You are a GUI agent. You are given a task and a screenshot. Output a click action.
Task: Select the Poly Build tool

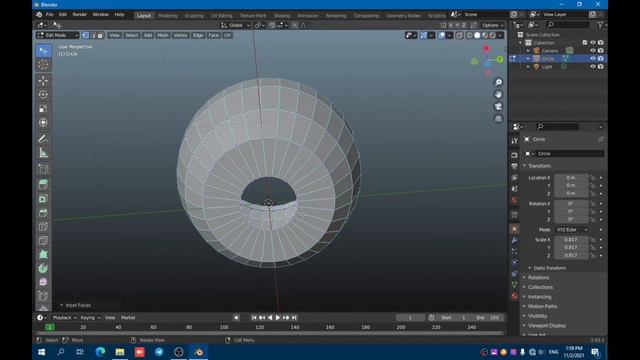coord(43,254)
